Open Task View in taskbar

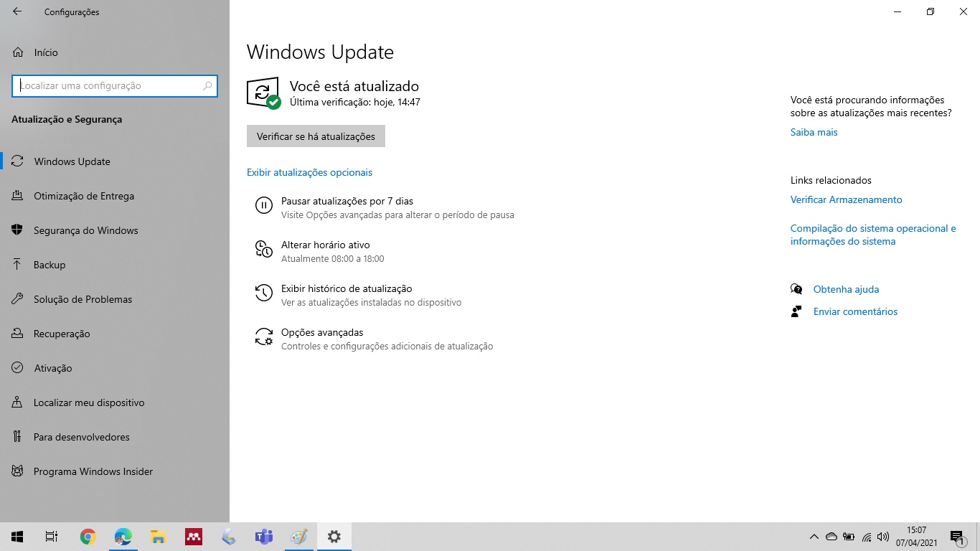(52, 537)
